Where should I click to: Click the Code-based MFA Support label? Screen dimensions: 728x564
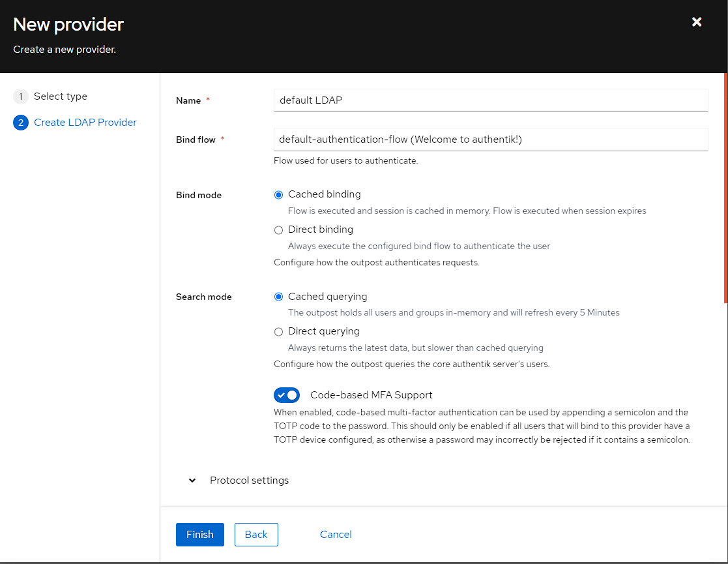click(371, 395)
